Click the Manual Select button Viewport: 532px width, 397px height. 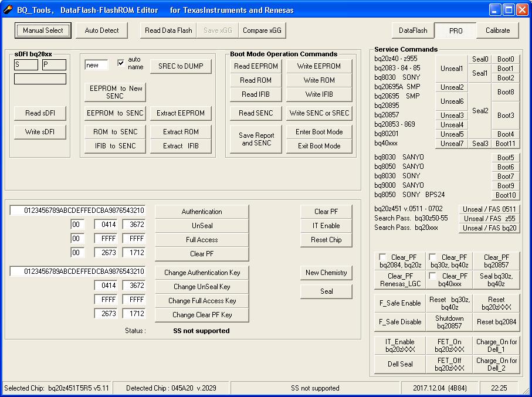(x=43, y=30)
